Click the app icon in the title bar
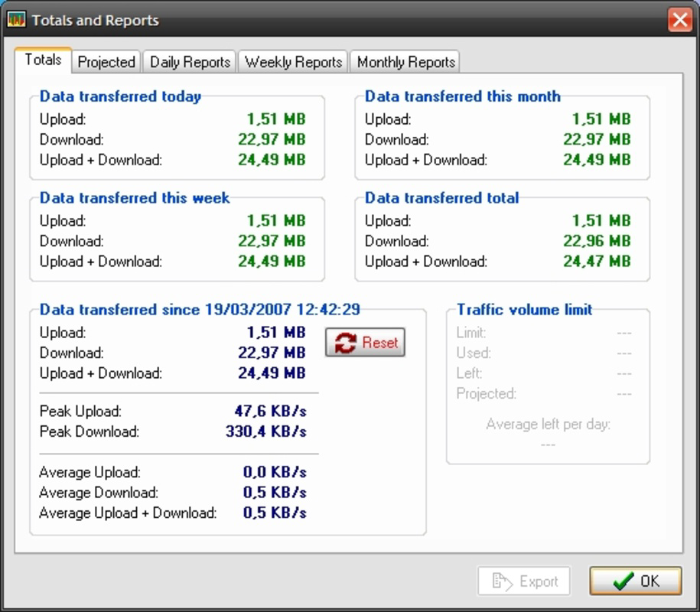 point(17,20)
